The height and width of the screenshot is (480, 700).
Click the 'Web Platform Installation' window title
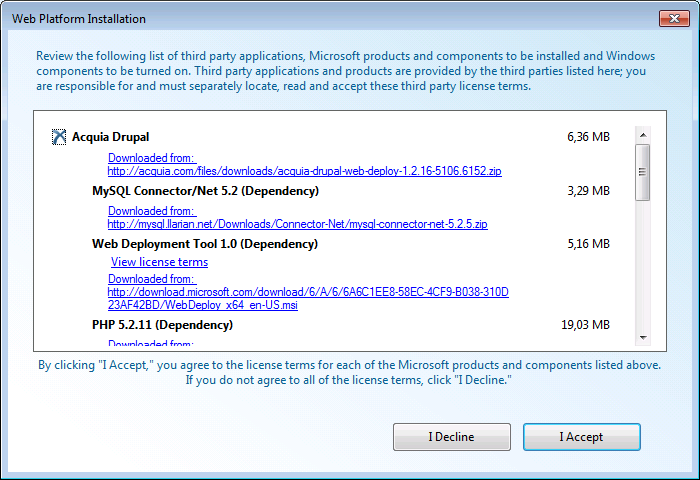[x=79, y=19]
